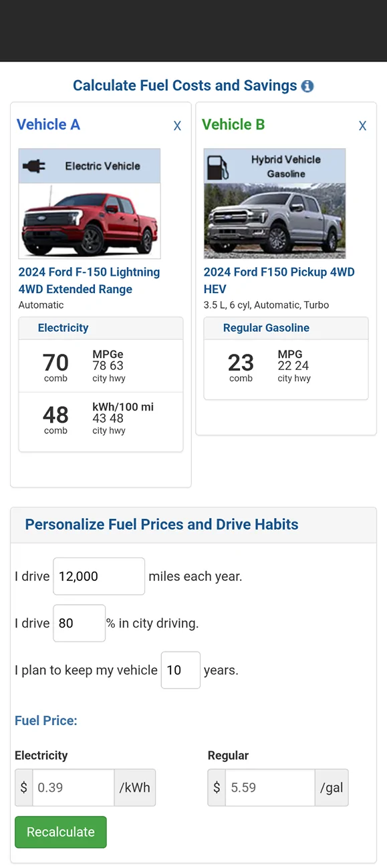
Task: Select the Electric Vehicle banner above the Lightning
Action: pos(89,164)
